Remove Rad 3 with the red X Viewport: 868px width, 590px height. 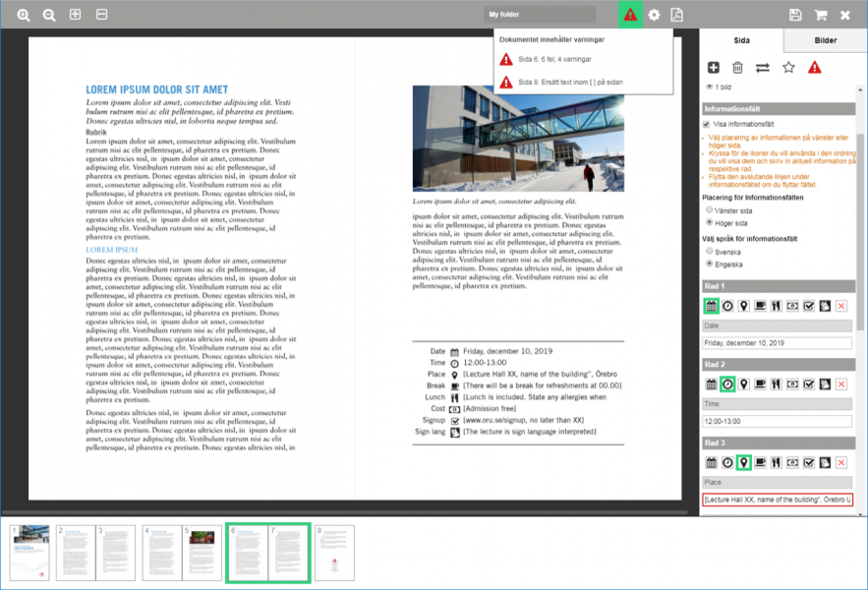[x=841, y=462]
